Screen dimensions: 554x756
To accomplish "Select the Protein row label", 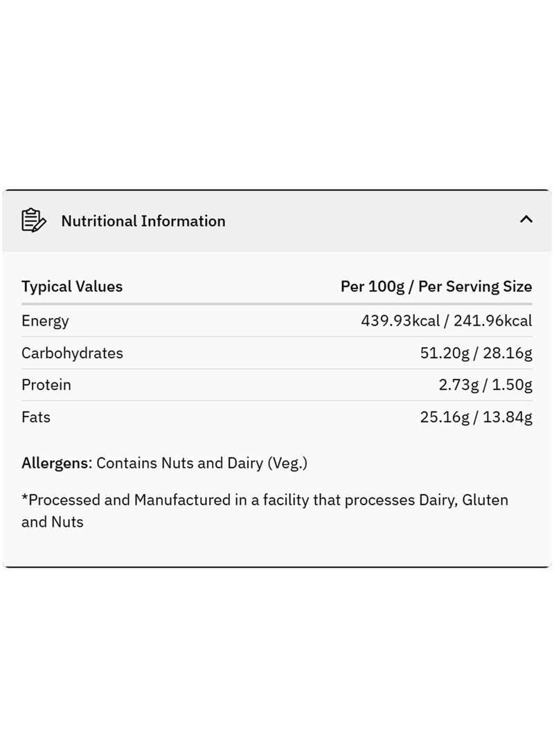I will (46, 385).
